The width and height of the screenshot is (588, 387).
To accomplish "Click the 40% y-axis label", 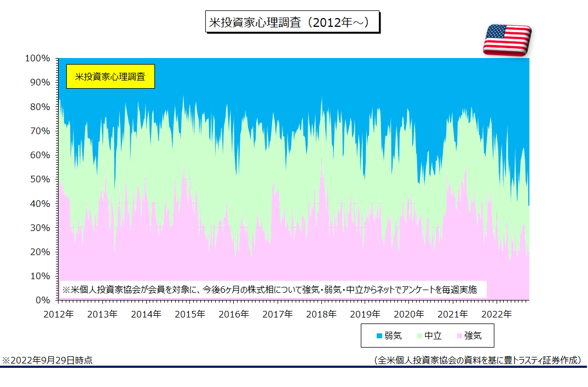I will click(40, 204).
